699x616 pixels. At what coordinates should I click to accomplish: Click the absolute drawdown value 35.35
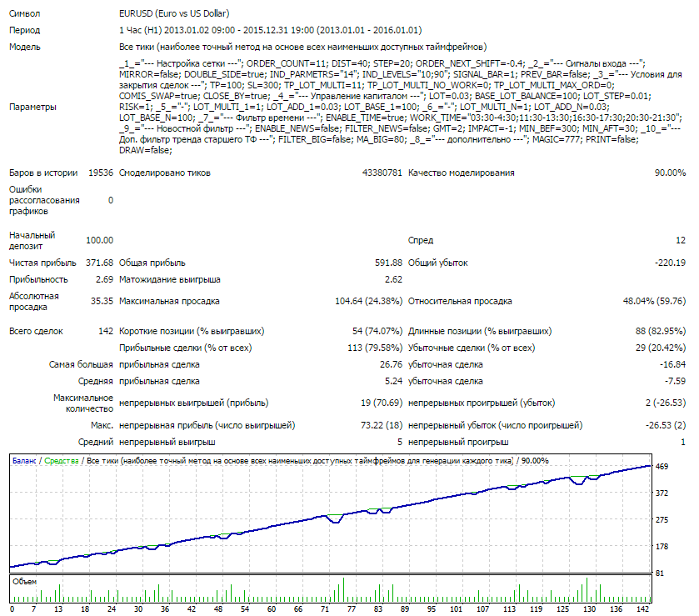102,301
